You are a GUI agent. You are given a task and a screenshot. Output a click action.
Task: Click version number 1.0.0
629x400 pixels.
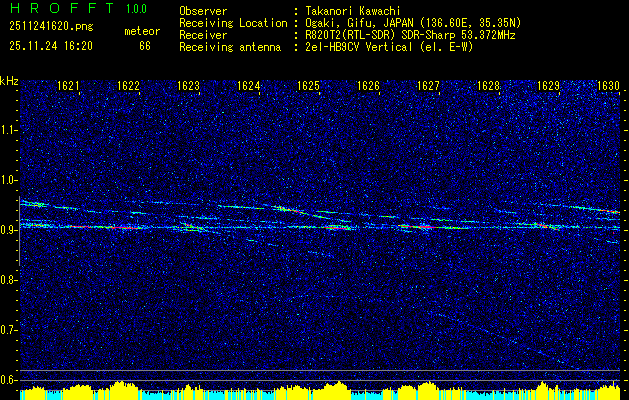click(x=136, y=9)
